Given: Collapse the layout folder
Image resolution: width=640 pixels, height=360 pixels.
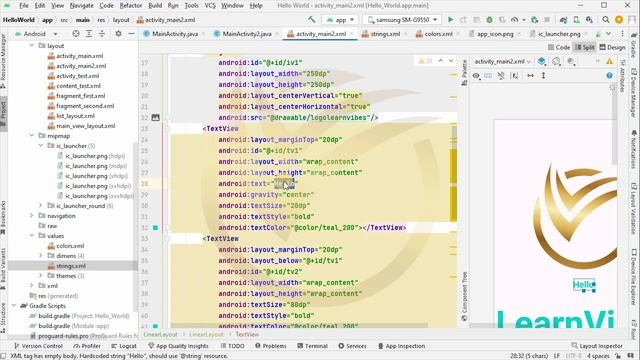Looking at the screenshot, I should tap(31, 46).
